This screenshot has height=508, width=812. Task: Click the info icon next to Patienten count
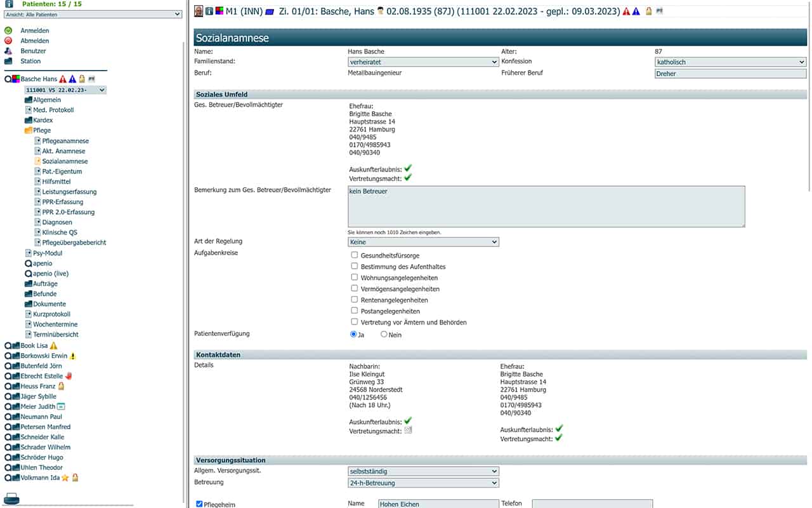pyautogui.click(x=8, y=4)
